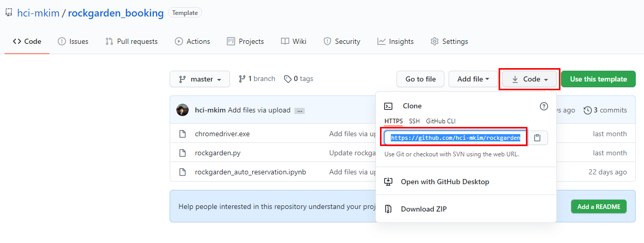The width and height of the screenshot is (644, 243).
Task: Open the Security tab
Action: pyautogui.click(x=342, y=41)
